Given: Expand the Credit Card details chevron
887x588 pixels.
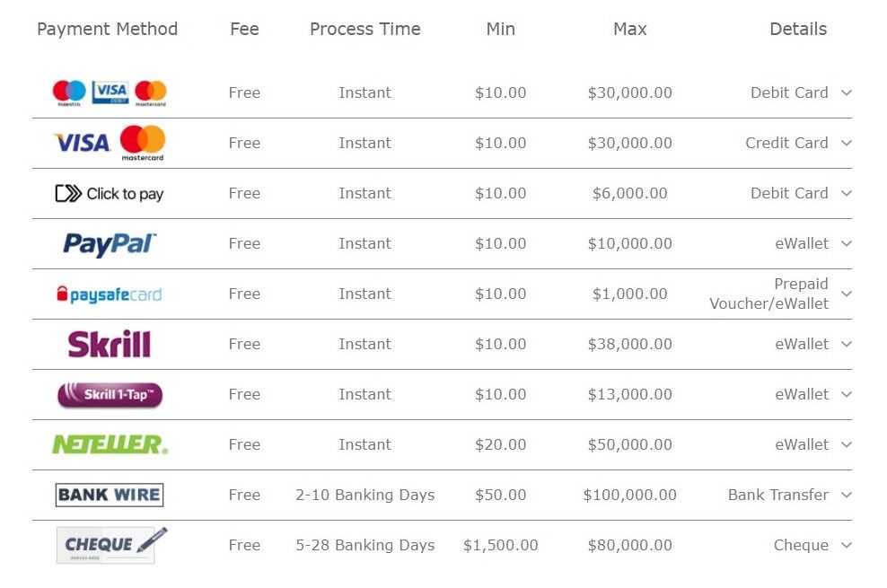Looking at the screenshot, I should [x=847, y=143].
